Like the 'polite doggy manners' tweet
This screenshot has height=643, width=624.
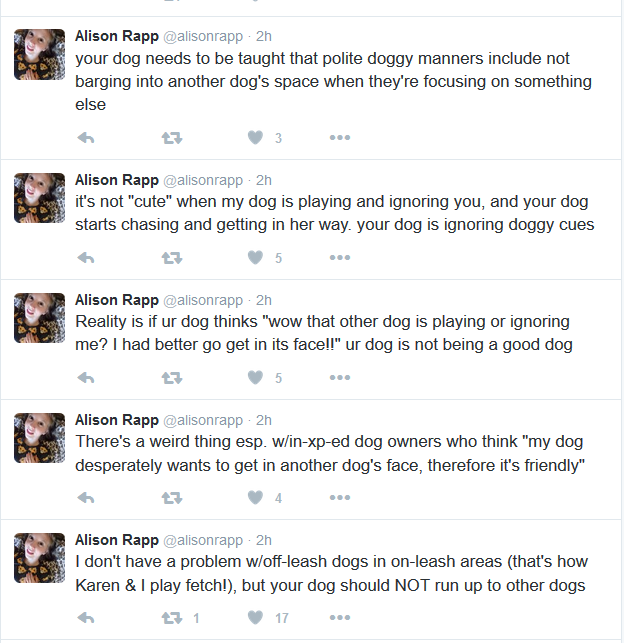(256, 137)
